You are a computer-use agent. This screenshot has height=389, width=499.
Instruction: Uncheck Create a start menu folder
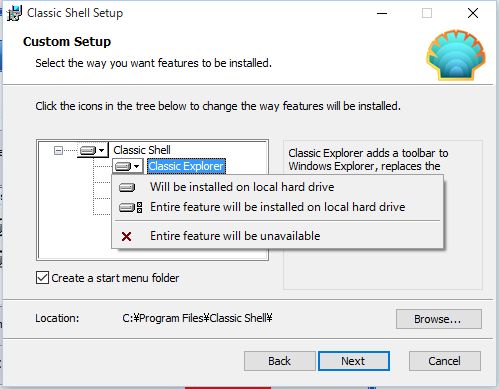(x=42, y=278)
